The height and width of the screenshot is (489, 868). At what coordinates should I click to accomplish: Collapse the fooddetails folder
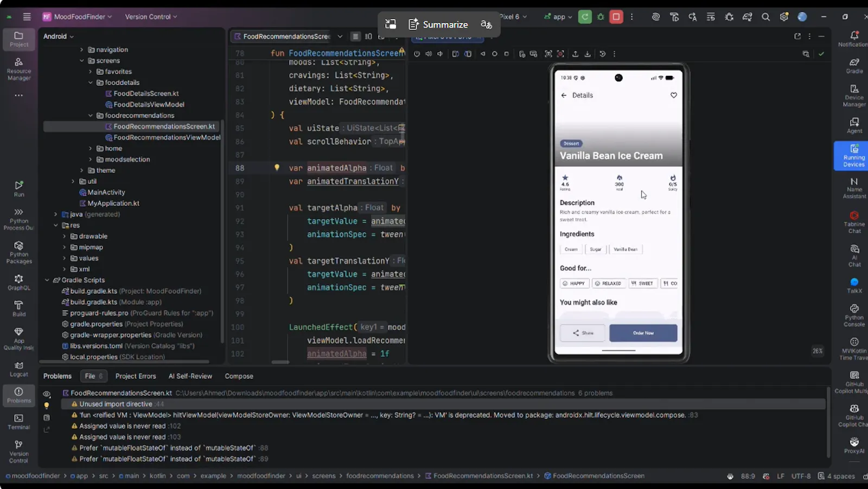tap(91, 82)
